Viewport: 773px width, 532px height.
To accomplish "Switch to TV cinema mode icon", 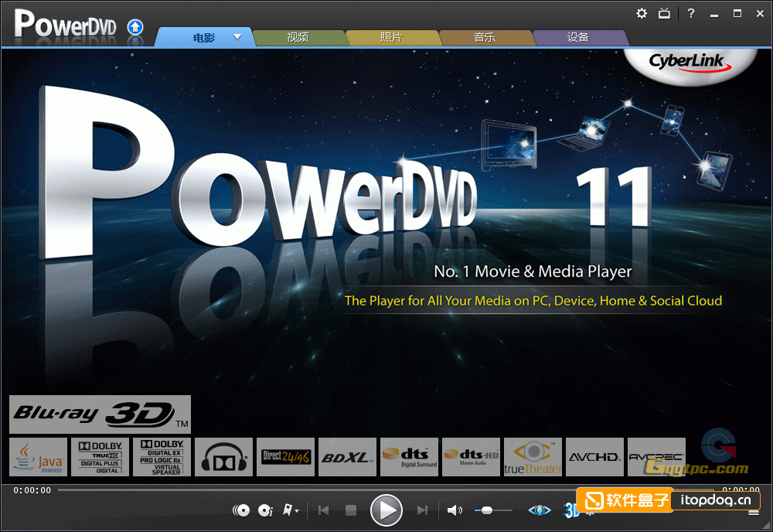I will click(x=664, y=13).
